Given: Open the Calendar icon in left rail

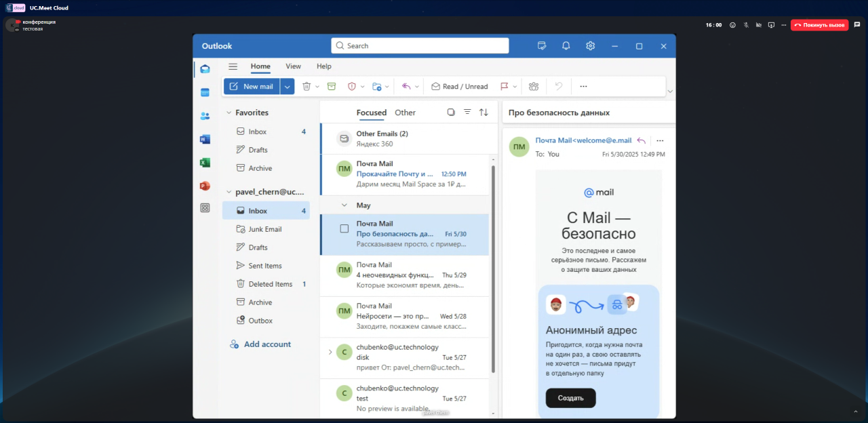Looking at the screenshot, I should 205,92.
